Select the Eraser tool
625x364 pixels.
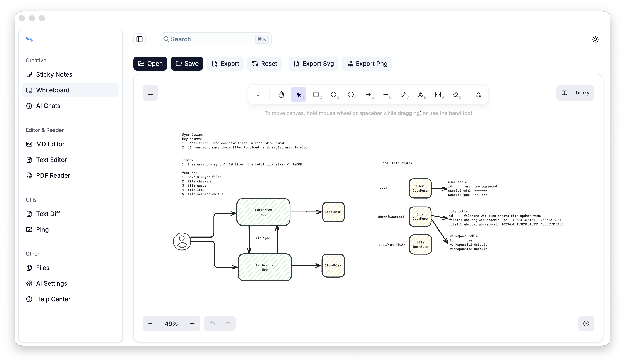(x=456, y=94)
